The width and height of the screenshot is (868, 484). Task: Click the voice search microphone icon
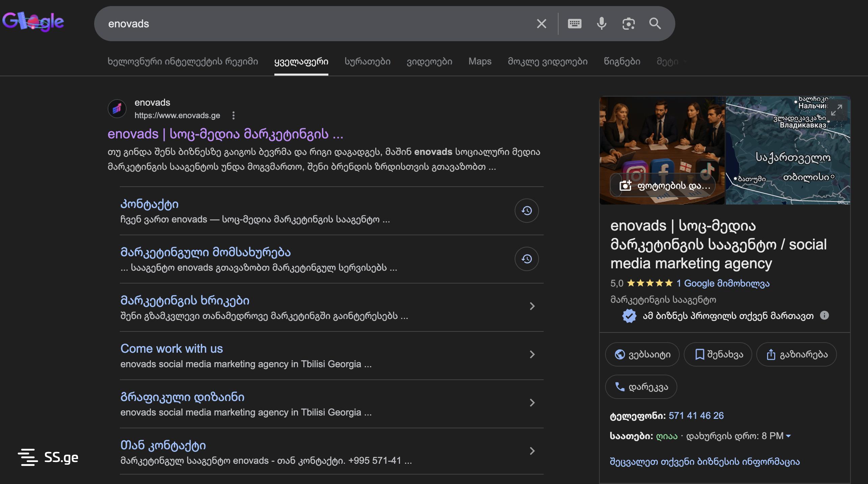pyautogui.click(x=601, y=24)
